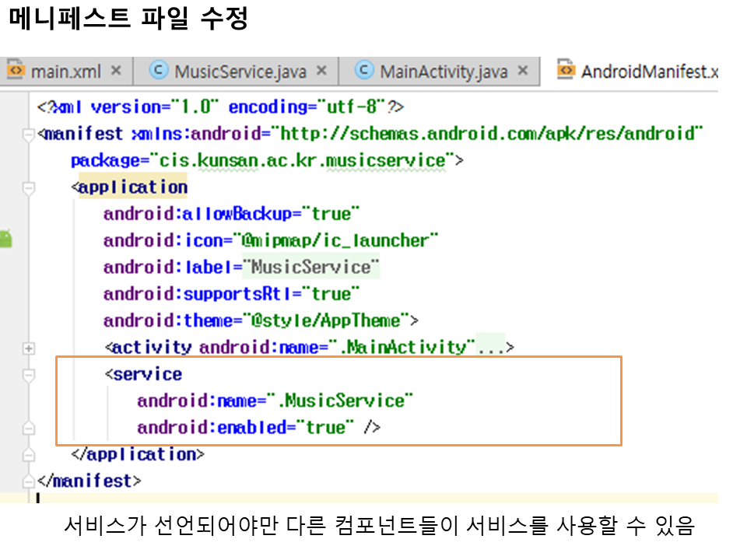Switch to the MainActivity.java tab

444,72
